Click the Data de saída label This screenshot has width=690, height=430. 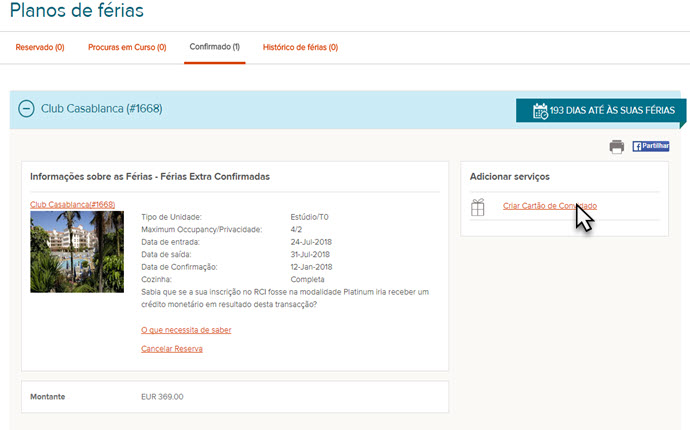[x=166, y=254]
